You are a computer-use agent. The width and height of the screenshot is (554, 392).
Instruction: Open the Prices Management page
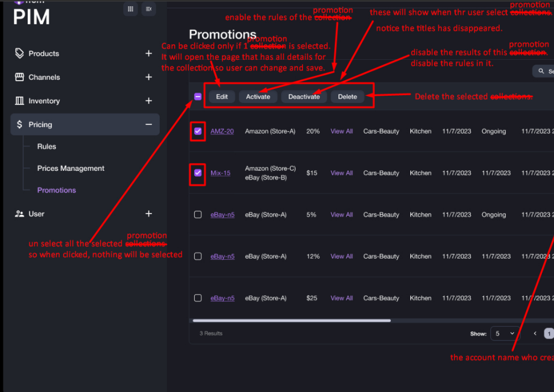coord(70,168)
